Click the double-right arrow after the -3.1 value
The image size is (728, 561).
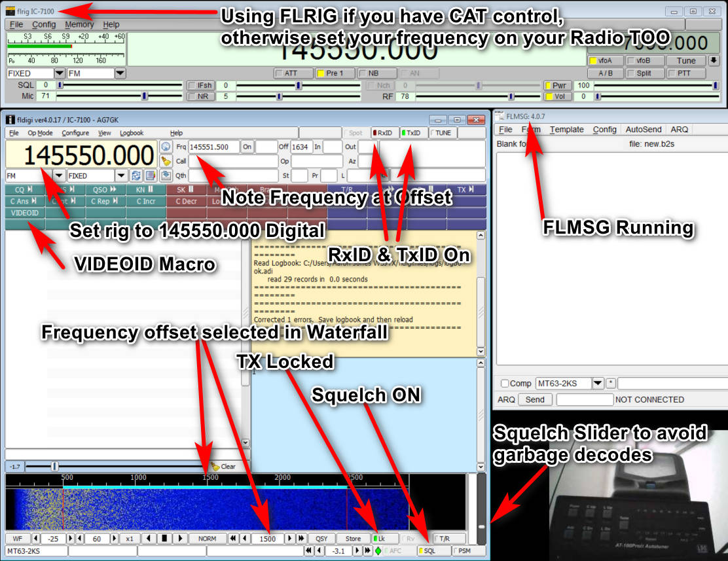pyautogui.click(x=368, y=551)
